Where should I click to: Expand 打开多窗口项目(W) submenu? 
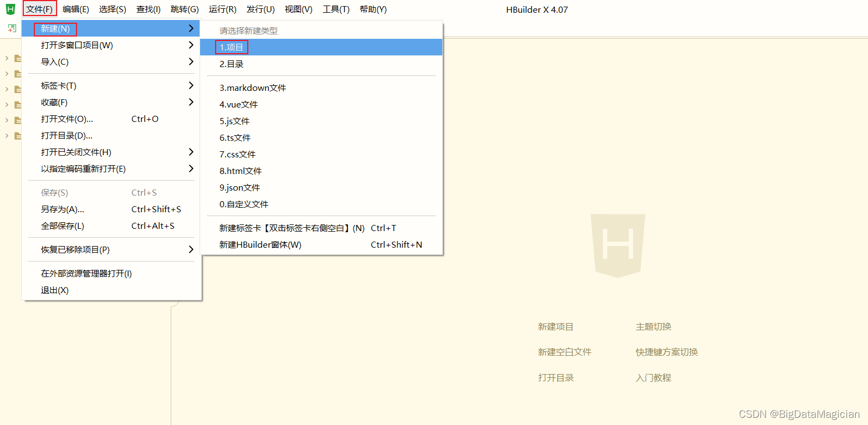tap(111, 45)
